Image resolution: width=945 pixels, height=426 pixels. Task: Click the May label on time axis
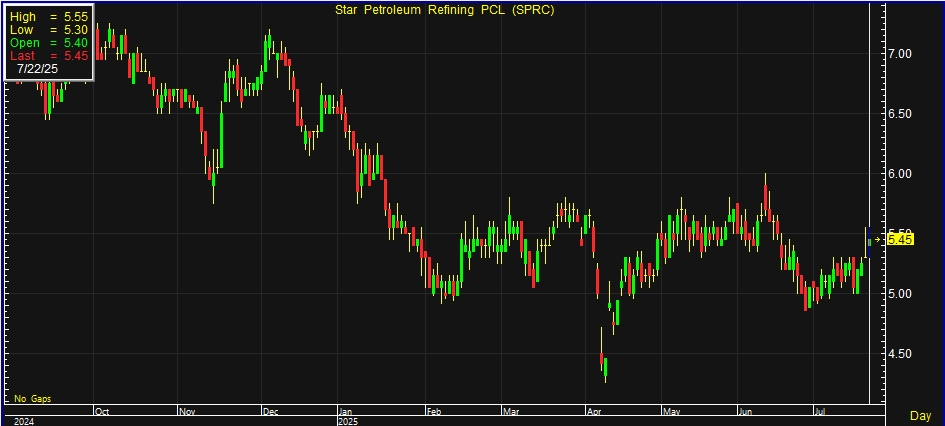point(671,412)
